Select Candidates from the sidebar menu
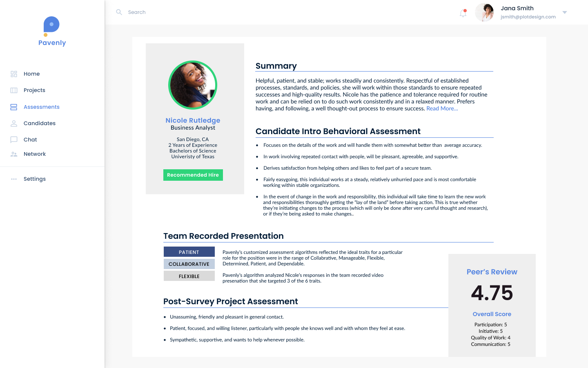Screen dimensions: 588x368 coord(40,123)
